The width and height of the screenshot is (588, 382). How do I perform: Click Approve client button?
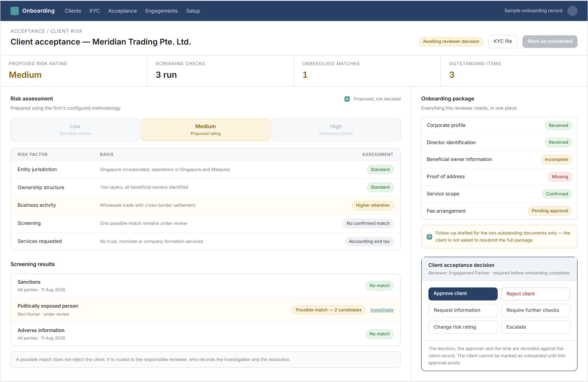coord(463,294)
